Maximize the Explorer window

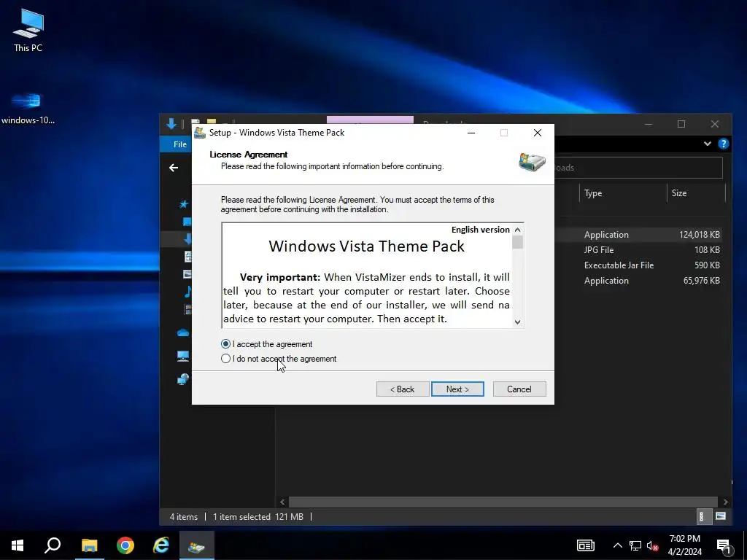[681, 124]
